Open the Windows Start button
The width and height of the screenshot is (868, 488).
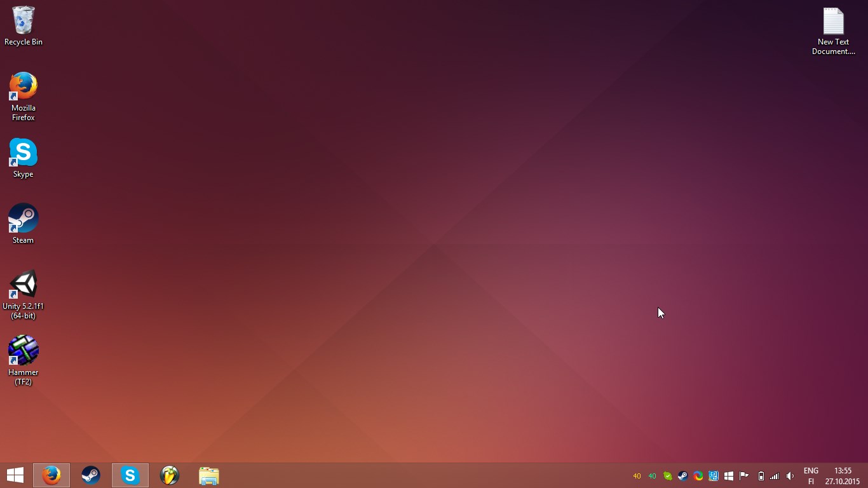click(x=15, y=475)
